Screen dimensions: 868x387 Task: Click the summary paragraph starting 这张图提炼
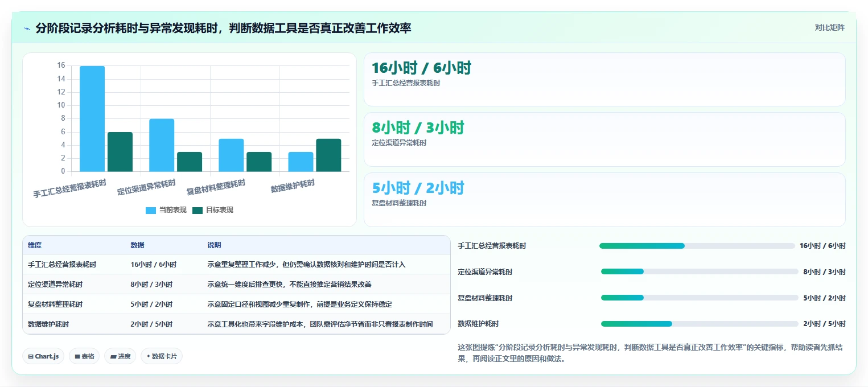[x=650, y=353]
